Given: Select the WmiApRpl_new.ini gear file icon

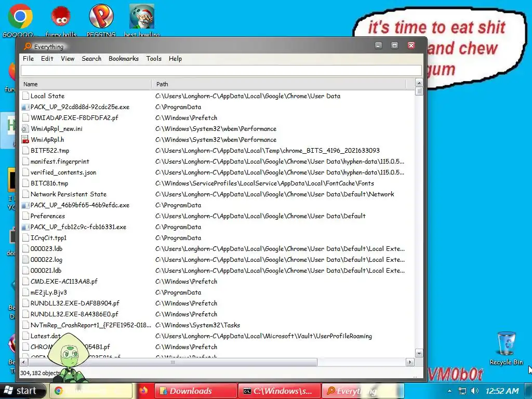Looking at the screenshot, I should click(25, 129).
